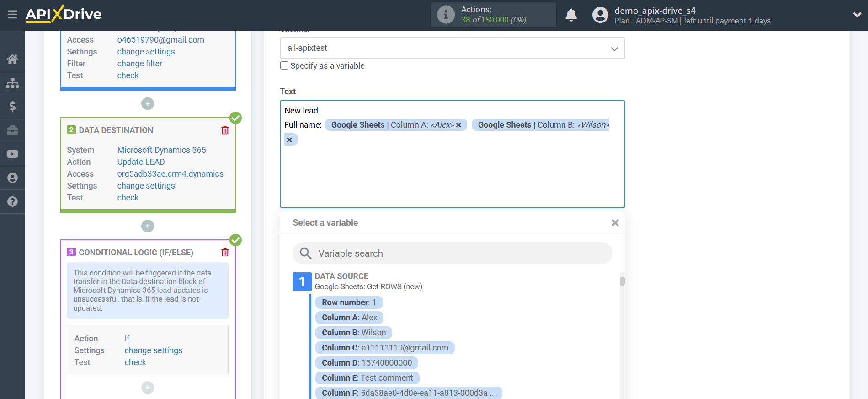Insert the Column C email variable
Viewport: 868px width, 399px height.
tap(385, 348)
